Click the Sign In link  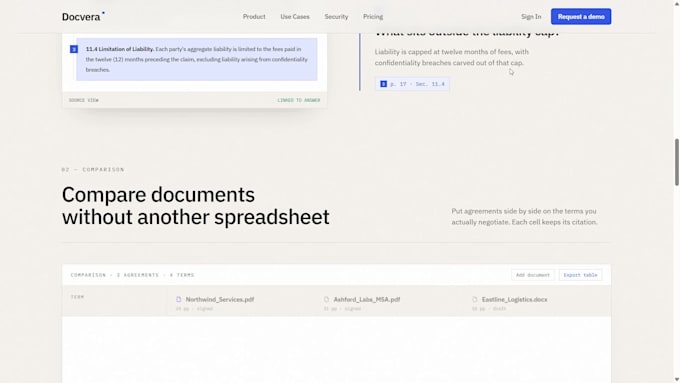tap(531, 16)
